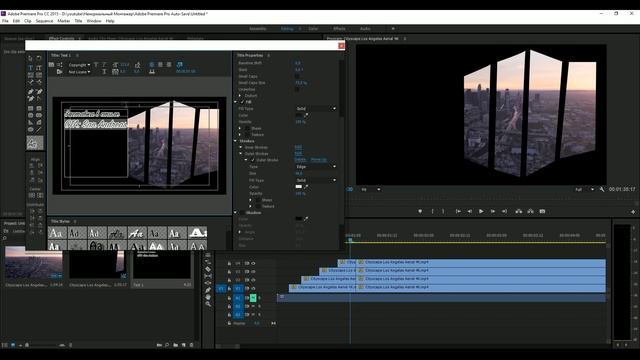Click Fill color swatch
This screenshot has width=640, height=360.
(299, 116)
